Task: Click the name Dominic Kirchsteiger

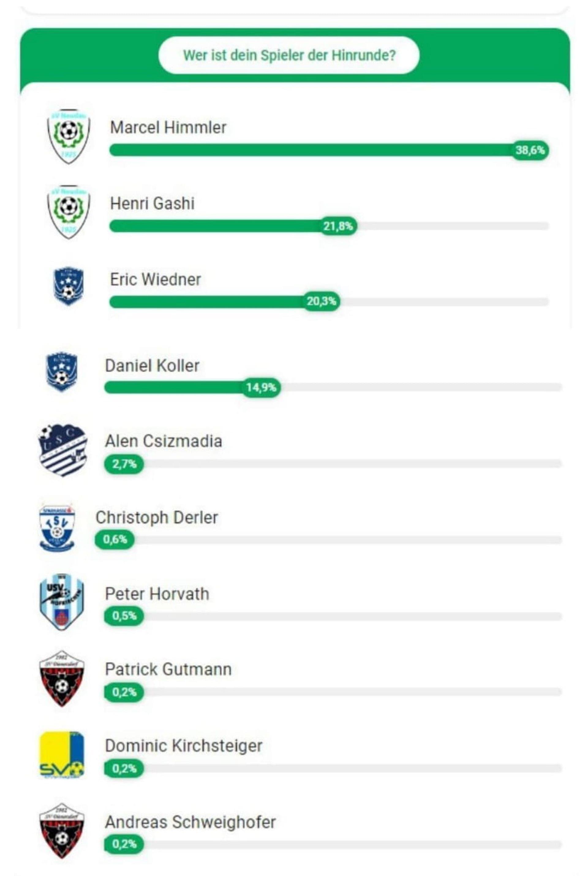Action: 183,746
